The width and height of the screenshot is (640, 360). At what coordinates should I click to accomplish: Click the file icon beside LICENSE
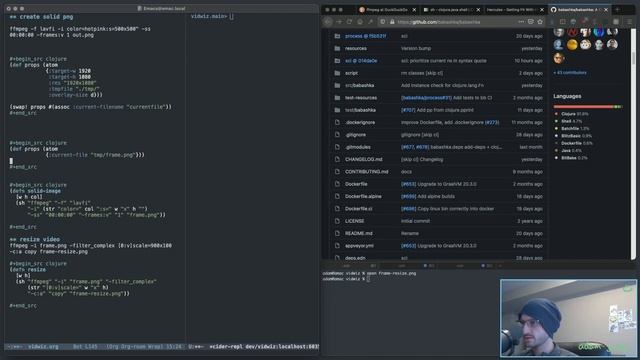pos(337,221)
